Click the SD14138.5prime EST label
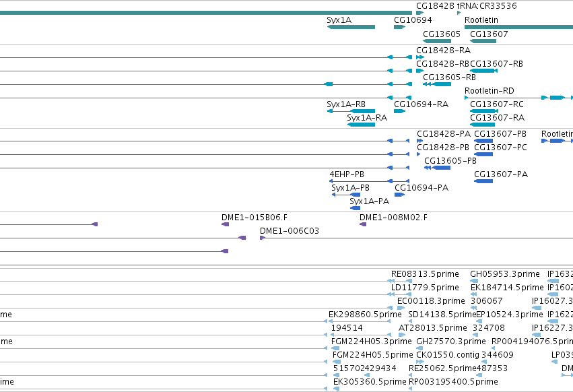 point(442,315)
